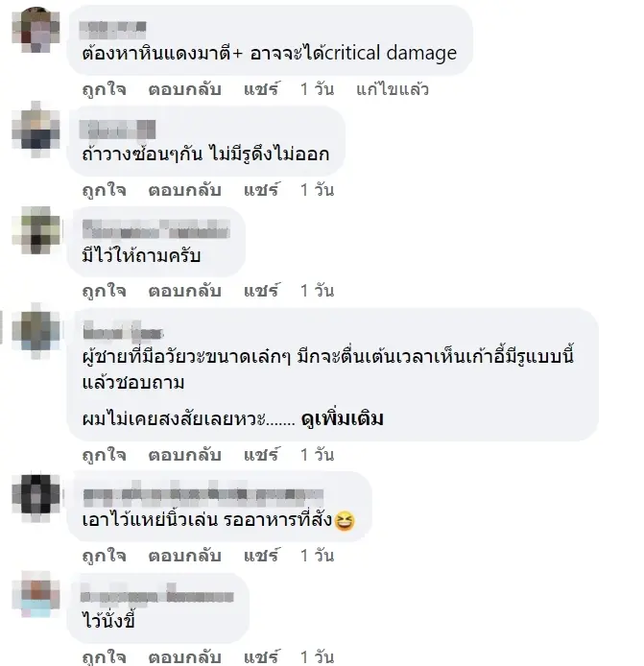Open timestamp '1 วัน' of long comment
This screenshot has width=644, height=666.
click(317, 455)
